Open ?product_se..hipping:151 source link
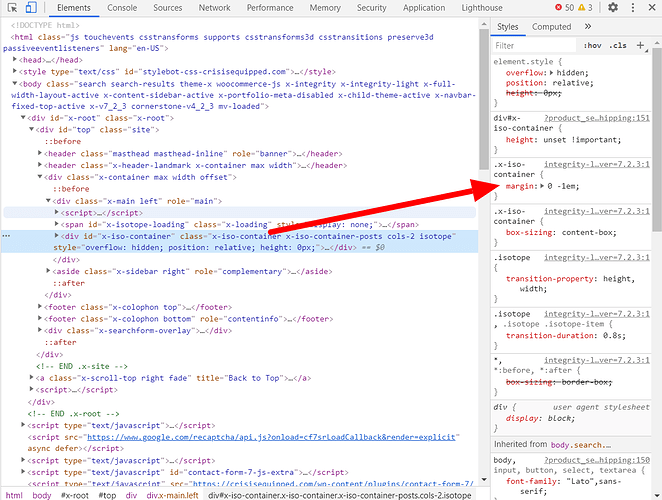 pos(597,118)
